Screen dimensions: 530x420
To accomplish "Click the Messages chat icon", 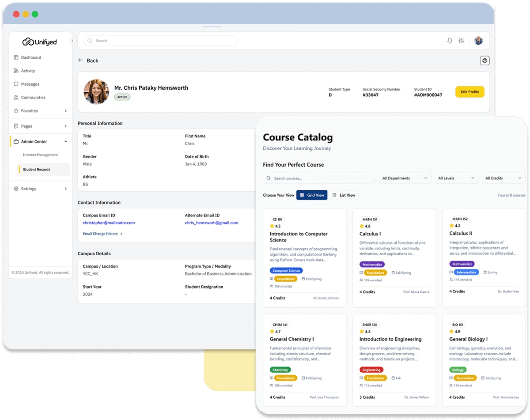I will [16, 84].
